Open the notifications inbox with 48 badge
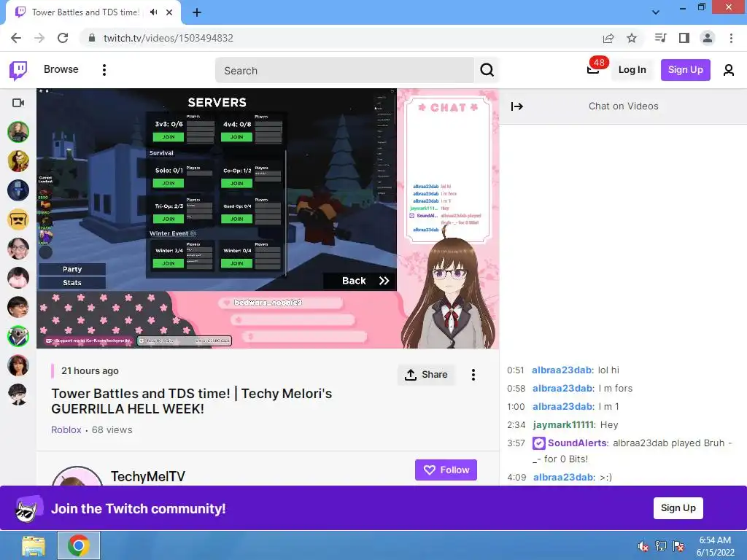 tap(593, 70)
